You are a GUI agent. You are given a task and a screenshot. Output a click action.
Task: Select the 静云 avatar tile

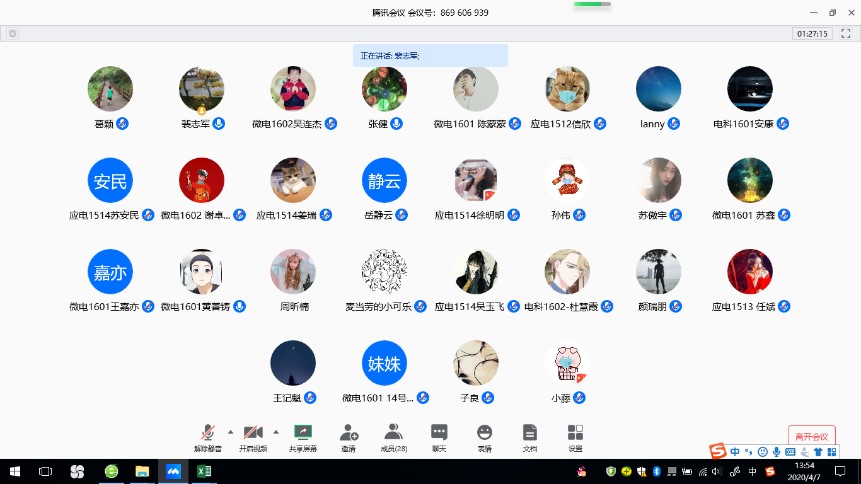[384, 180]
